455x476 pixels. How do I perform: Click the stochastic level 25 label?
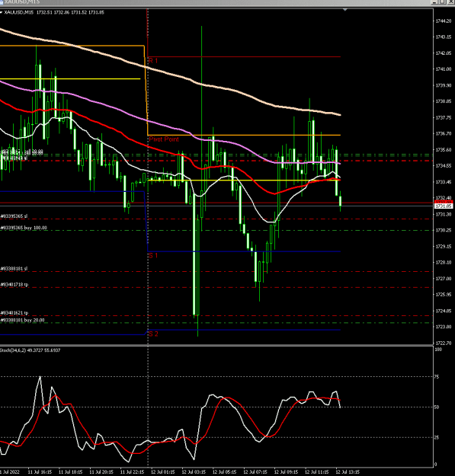(437, 437)
